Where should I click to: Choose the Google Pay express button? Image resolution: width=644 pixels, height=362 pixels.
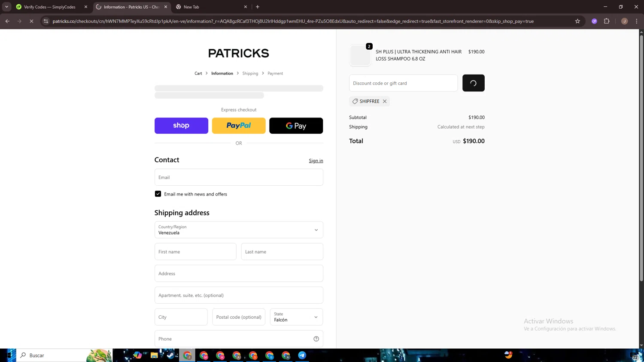click(296, 126)
